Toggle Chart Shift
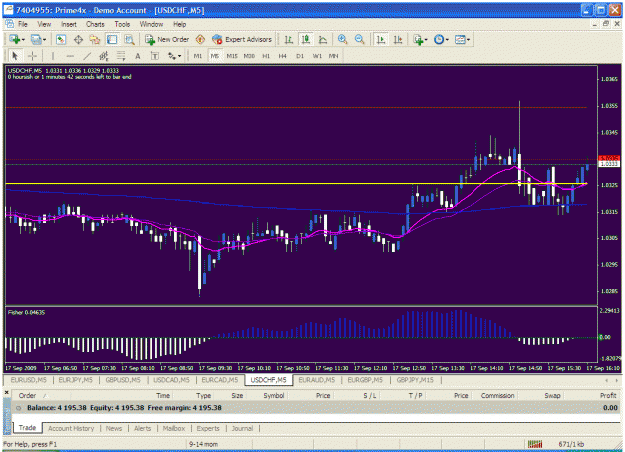The height and width of the screenshot is (452, 625). tap(398, 39)
